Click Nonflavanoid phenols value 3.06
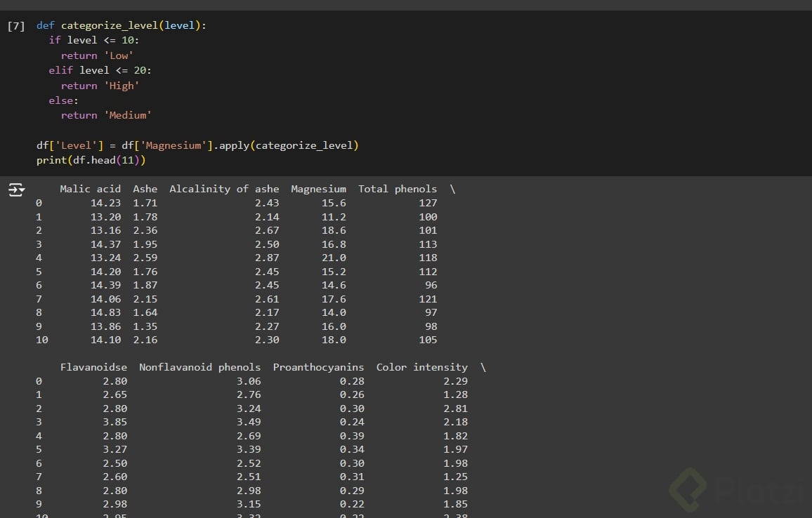Image resolution: width=812 pixels, height=518 pixels. pyautogui.click(x=249, y=381)
